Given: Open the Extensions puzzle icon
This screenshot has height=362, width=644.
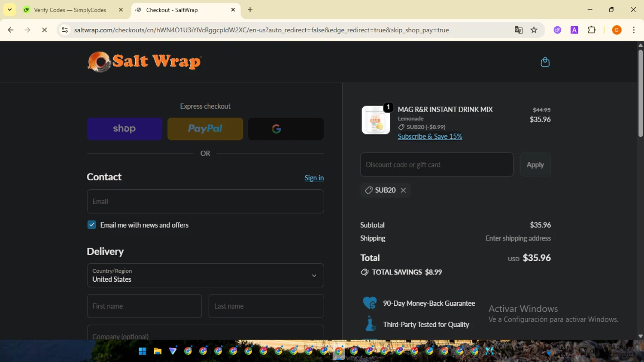Looking at the screenshot, I should point(592,30).
